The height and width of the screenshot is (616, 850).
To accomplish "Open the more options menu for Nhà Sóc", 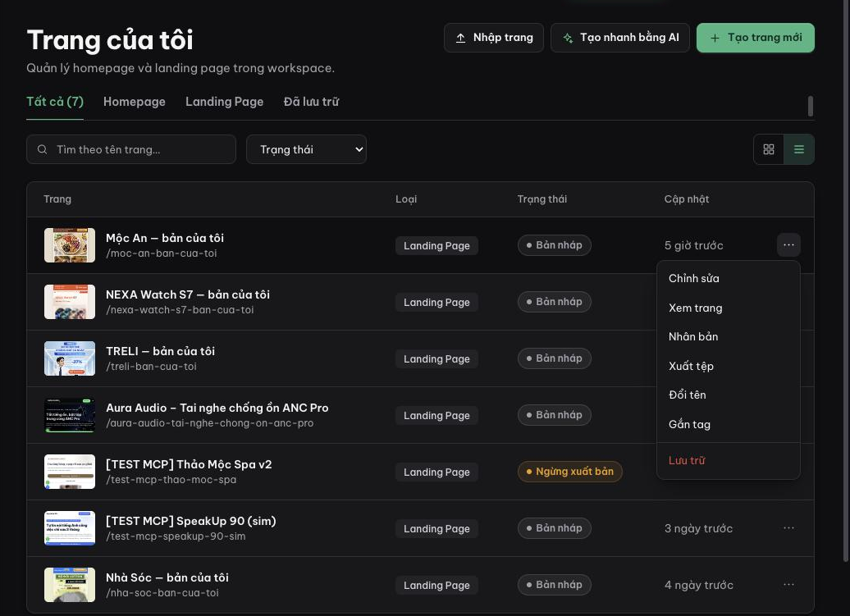I will (788, 585).
